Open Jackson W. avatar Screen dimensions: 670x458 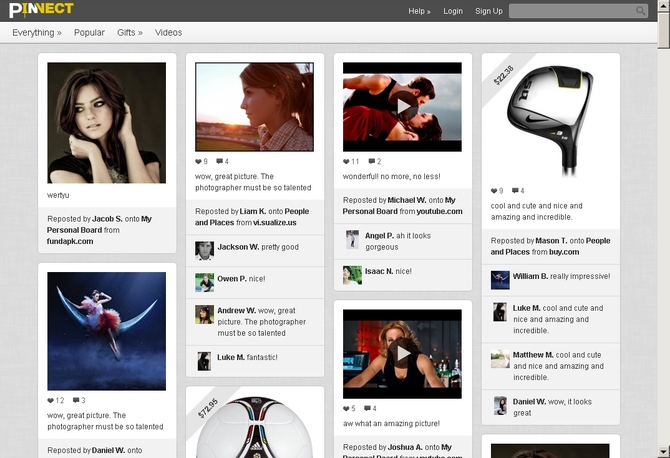click(x=204, y=251)
